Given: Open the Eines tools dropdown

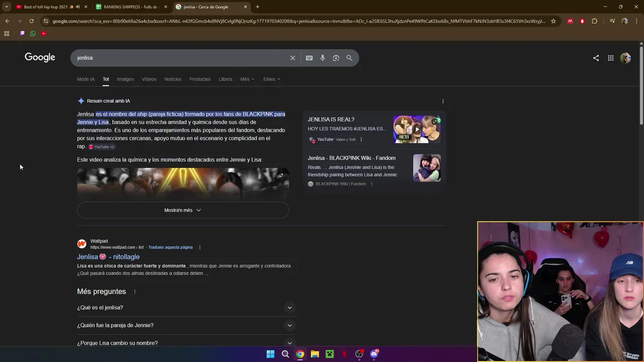Looking at the screenshot, I should coord(272,79).
